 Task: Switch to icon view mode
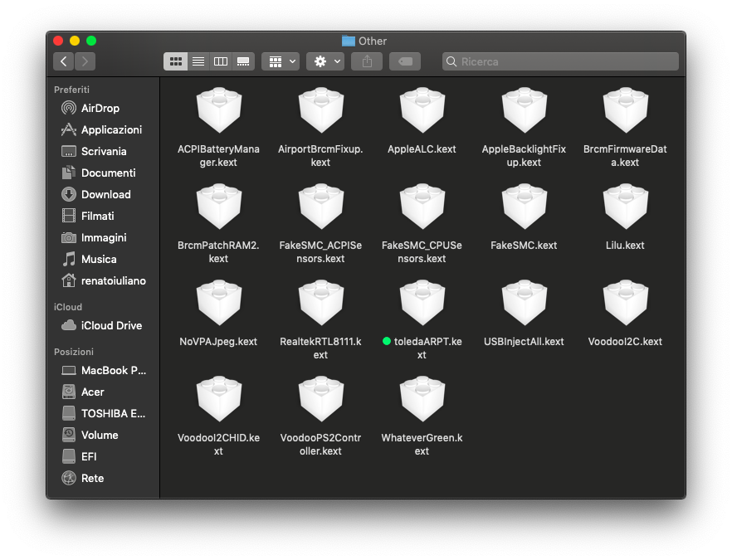pyautogui.click(x=176, y=61)
